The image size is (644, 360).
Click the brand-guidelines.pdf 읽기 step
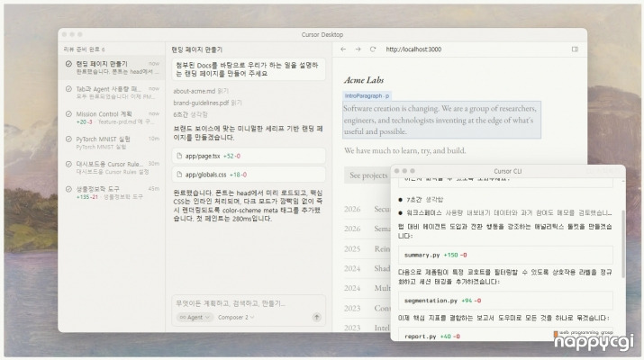pyautogui.click(x=208, y=103)
